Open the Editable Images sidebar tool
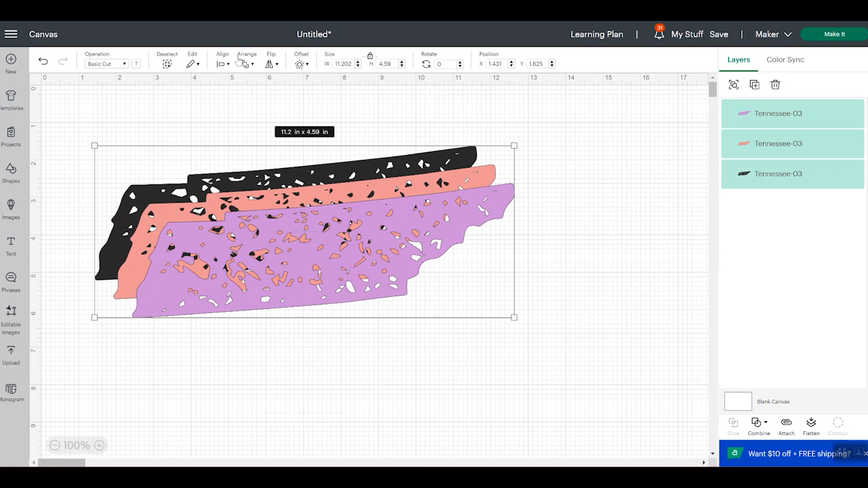Image resolution: width=868 pixels, height=488 pixels. (11, 320)
